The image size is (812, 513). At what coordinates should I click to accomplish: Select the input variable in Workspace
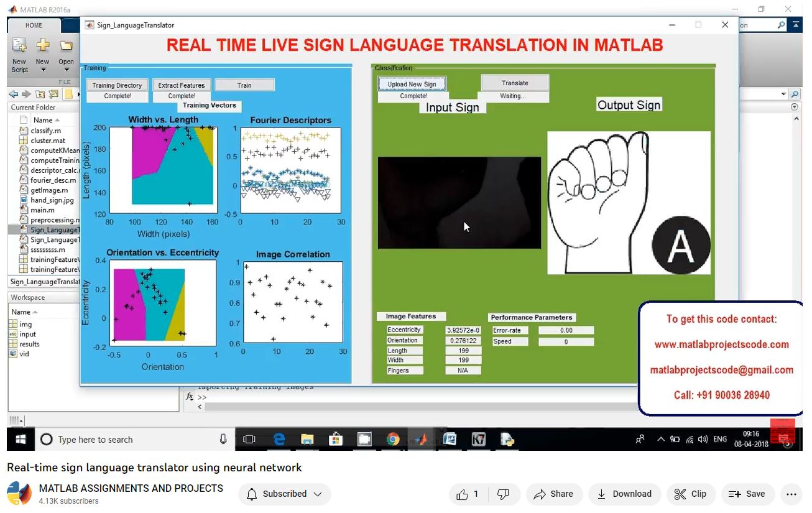28,334
